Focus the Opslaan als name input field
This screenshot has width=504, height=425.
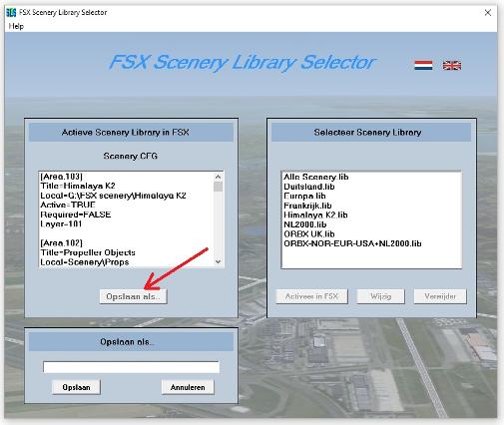131,367
